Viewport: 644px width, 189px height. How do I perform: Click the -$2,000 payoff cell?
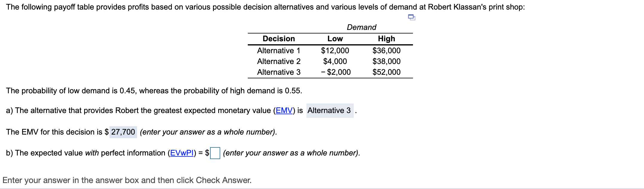click(335, 72)
